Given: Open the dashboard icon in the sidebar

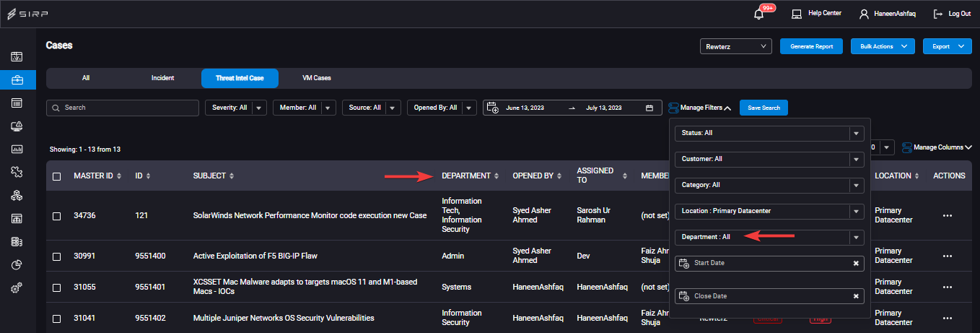Looking at the screenshot, I should 17,56.
